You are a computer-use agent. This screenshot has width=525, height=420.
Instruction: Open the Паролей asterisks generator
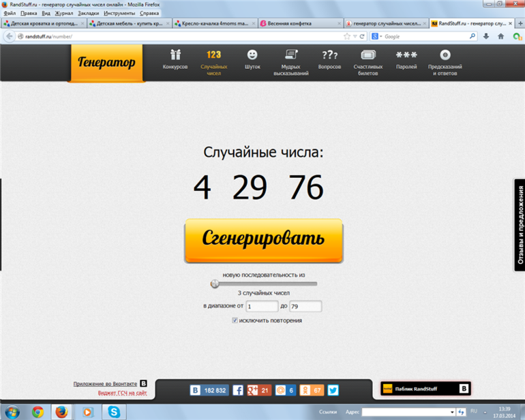(x=406, y=59)
